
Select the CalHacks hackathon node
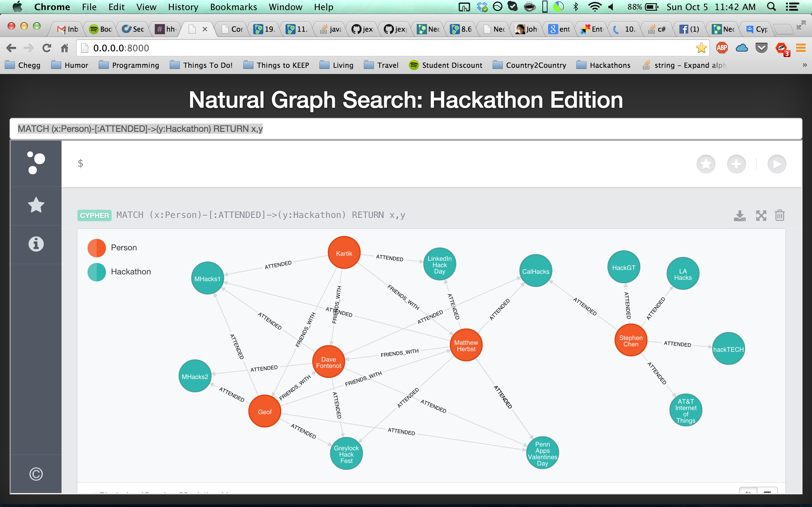(x=535, y=271)
